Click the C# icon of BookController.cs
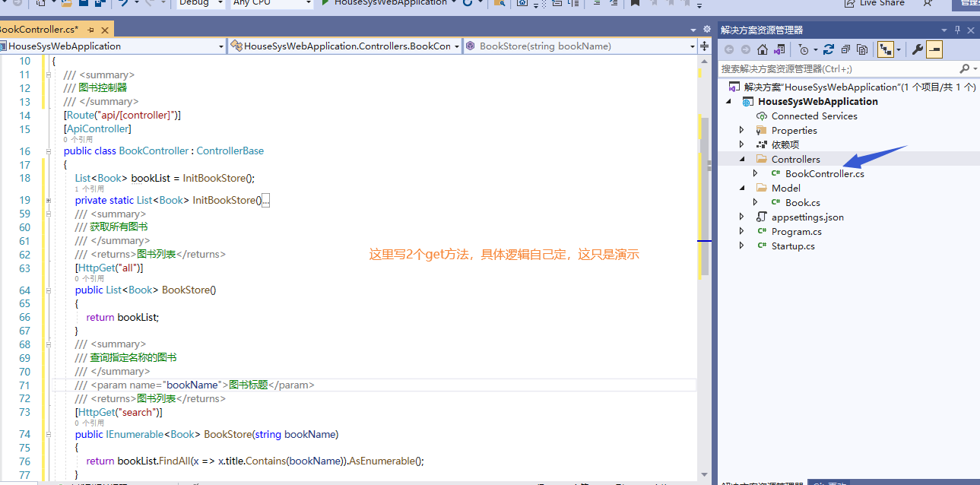 click(776, 173)
